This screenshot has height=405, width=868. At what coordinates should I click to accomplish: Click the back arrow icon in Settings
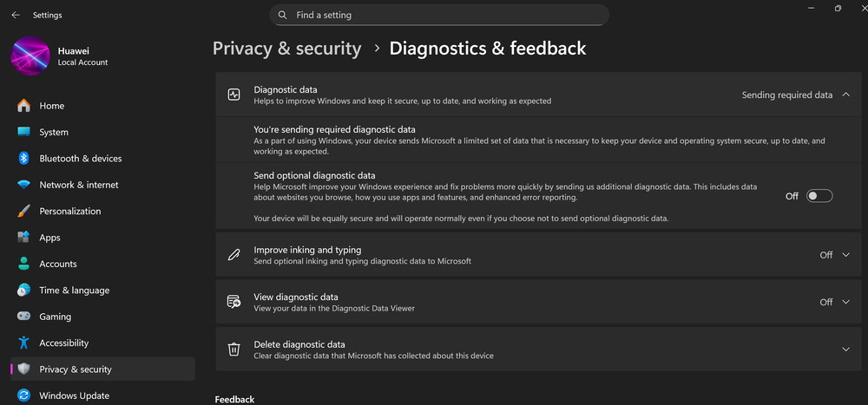point(16,15)
